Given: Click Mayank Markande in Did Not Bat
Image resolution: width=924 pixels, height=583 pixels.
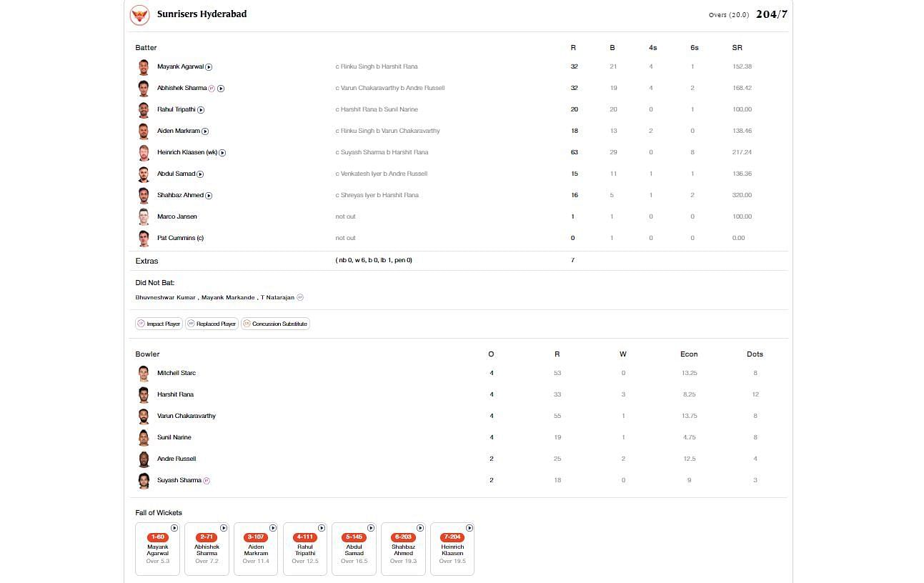Looking at the screenshot, I should (x=228, y=297).
